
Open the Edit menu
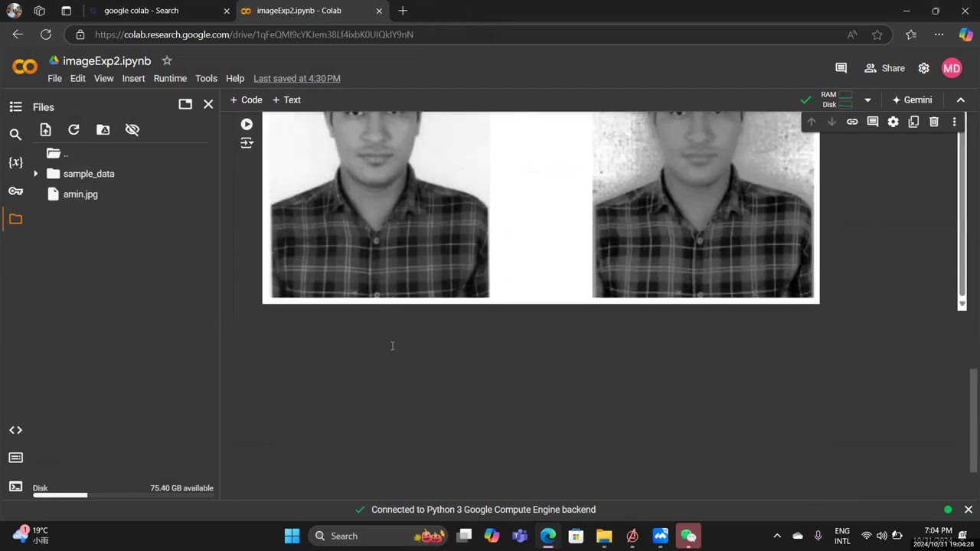pyautogui.click(x=78, y=79)
